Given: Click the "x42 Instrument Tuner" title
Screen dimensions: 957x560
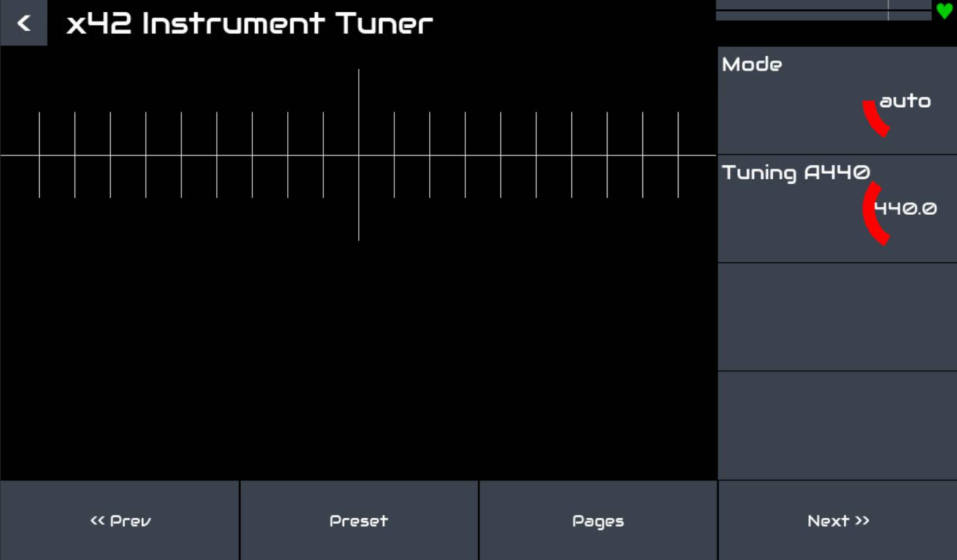Looking at the screenshot, I should click(249, 24).
